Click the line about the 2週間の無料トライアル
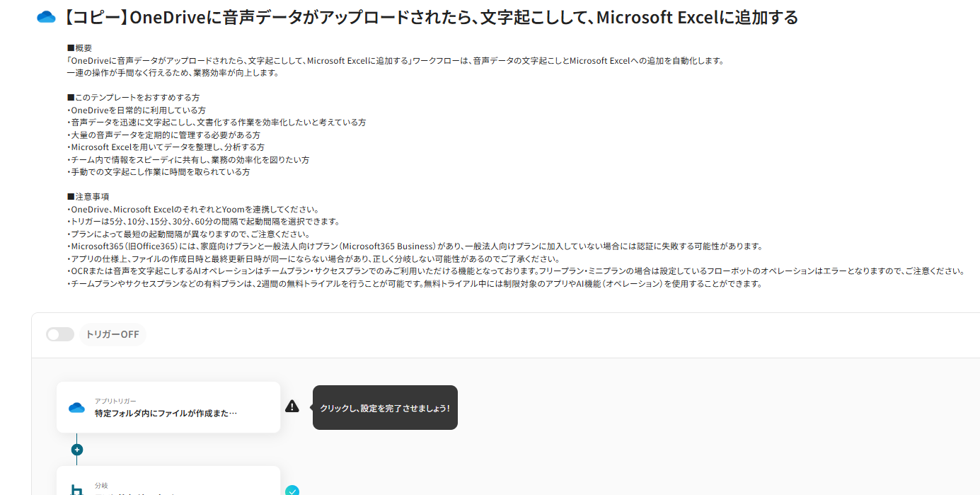This screenshot has width=980, height=495. [415, 284]
